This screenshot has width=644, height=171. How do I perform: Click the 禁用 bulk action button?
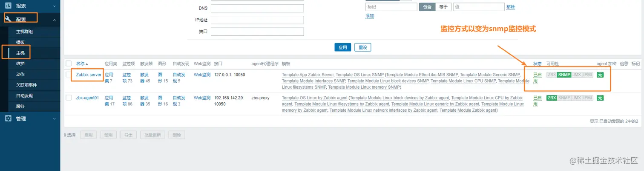108,135
